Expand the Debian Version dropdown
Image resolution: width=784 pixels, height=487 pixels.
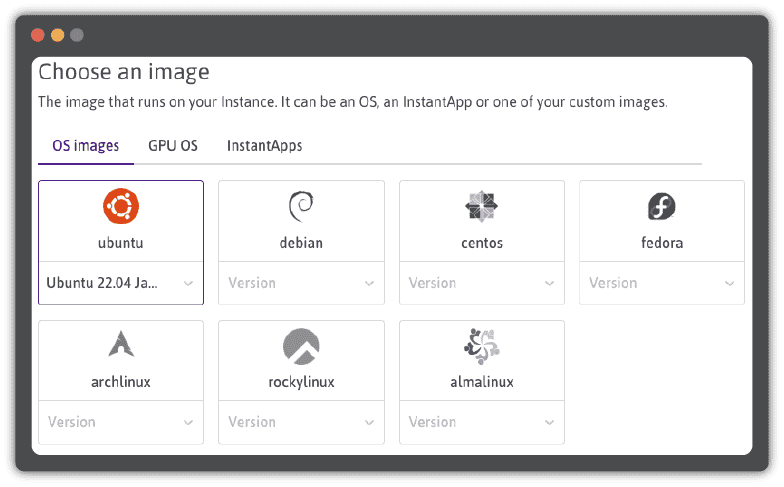(x=301, y=283)
